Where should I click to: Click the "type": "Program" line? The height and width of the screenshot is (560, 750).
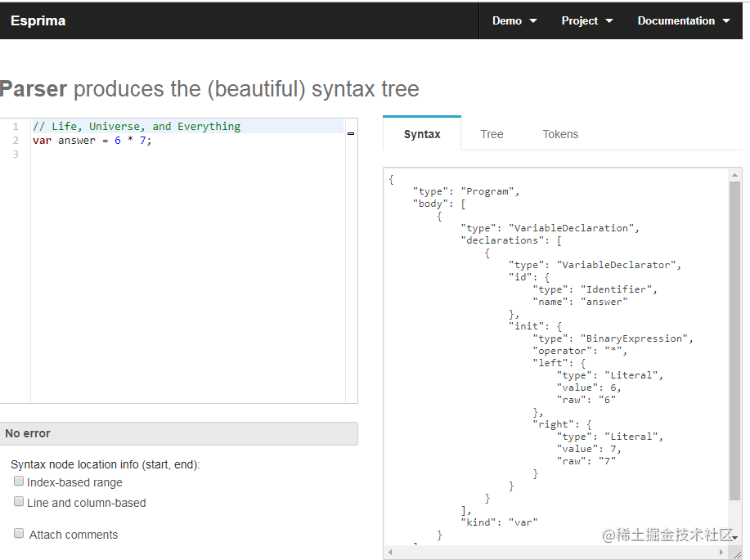[466, 191]
